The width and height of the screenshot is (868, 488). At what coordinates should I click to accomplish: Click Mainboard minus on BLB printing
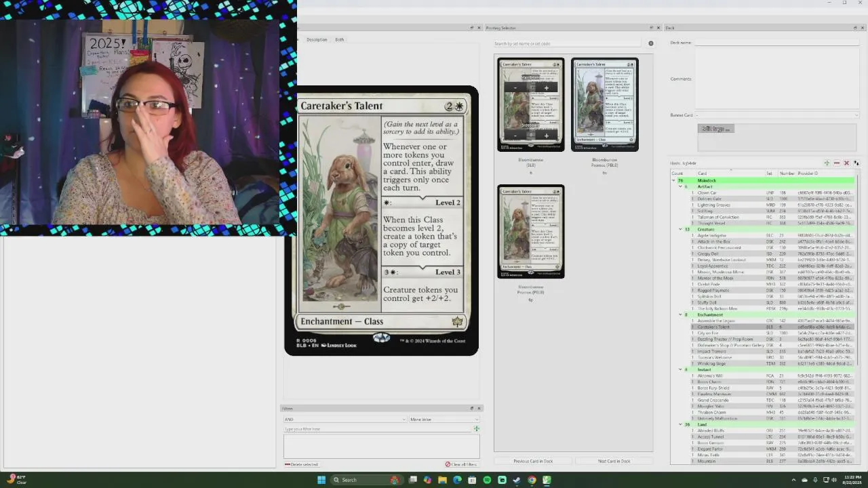[x=515, y=87]
